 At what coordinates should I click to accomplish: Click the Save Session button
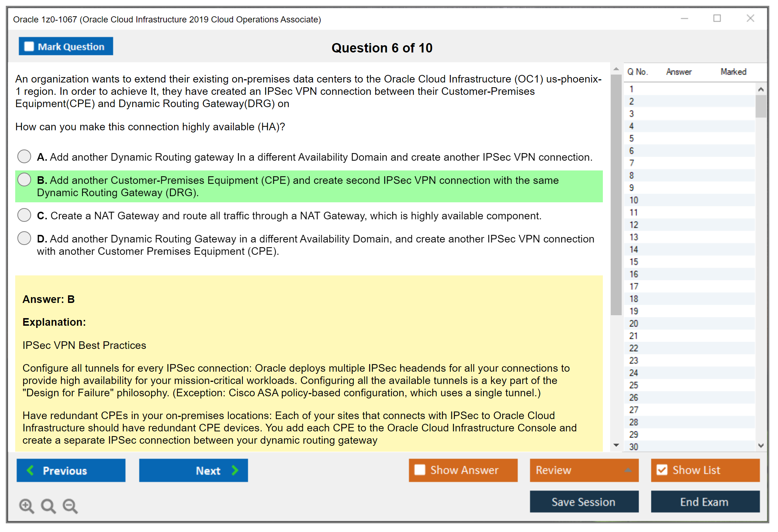[584, 502]
